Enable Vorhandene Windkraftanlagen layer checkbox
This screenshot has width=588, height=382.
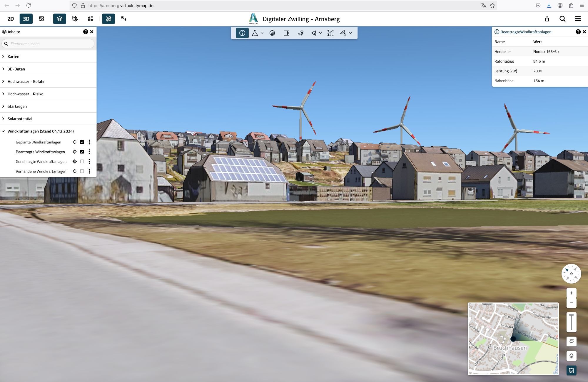[82, 171]
